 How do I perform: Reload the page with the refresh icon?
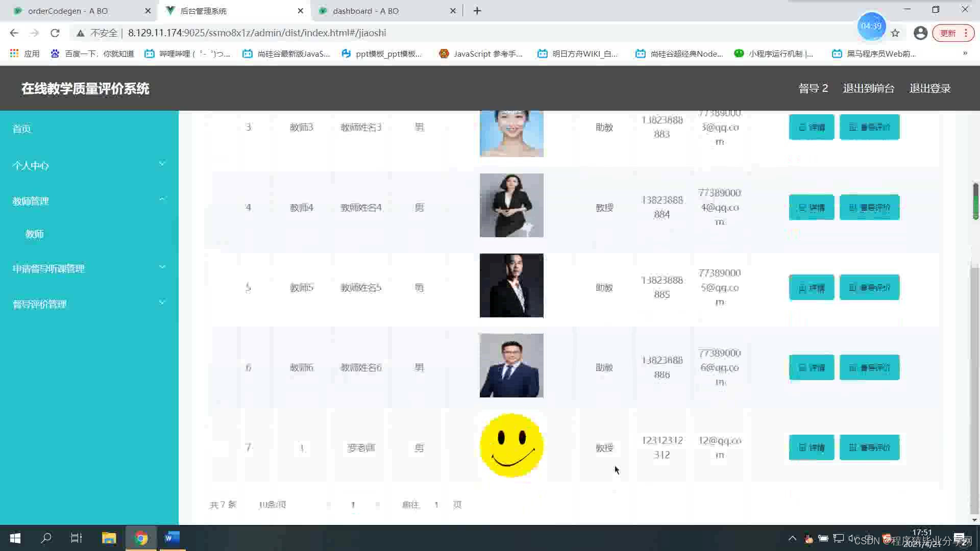click(x=55, y=33)
